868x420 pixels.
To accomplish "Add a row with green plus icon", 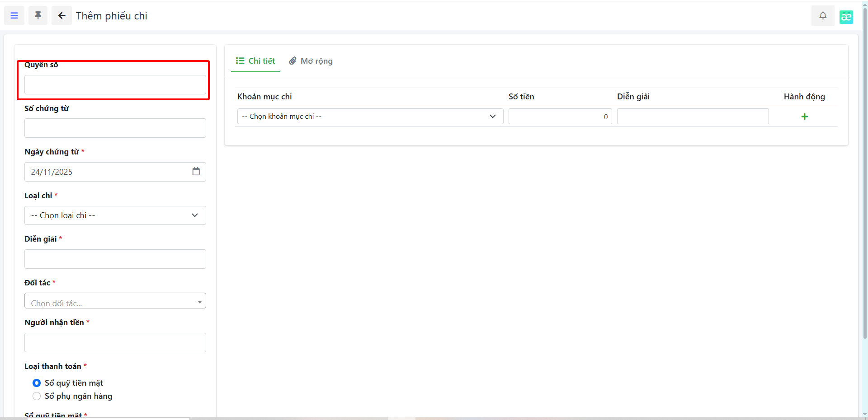I will click(x=804, y=117).
